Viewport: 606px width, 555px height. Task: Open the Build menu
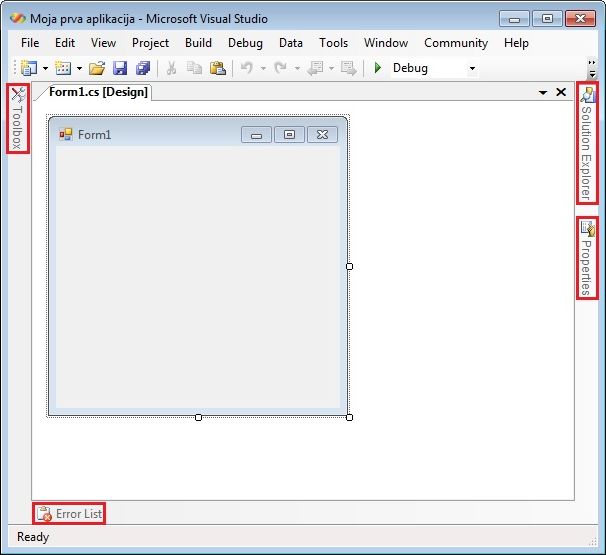[198, 43]
